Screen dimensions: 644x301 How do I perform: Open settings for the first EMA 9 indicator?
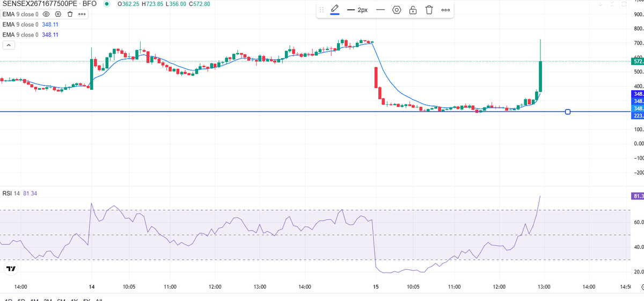(58, 14)
